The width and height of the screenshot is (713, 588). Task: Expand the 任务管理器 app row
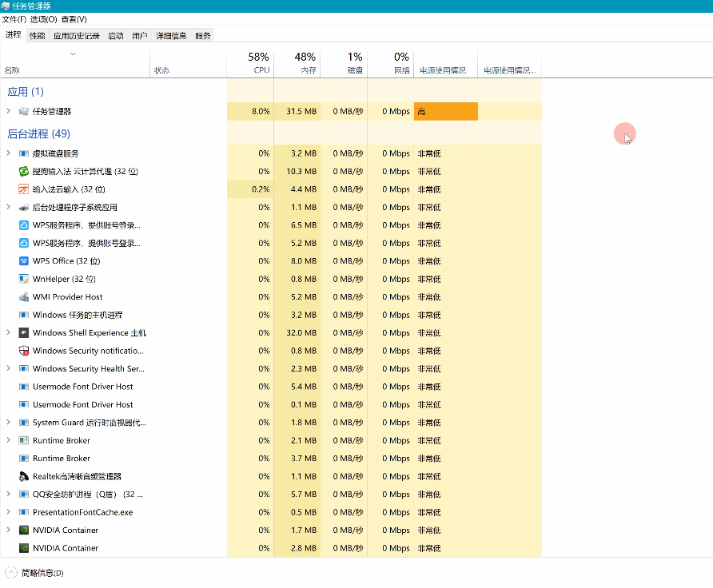click(8, 111)
